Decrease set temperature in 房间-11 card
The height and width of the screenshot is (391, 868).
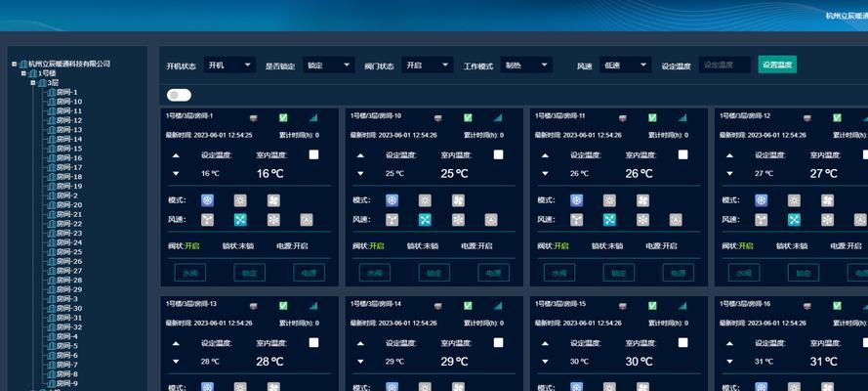545,174
